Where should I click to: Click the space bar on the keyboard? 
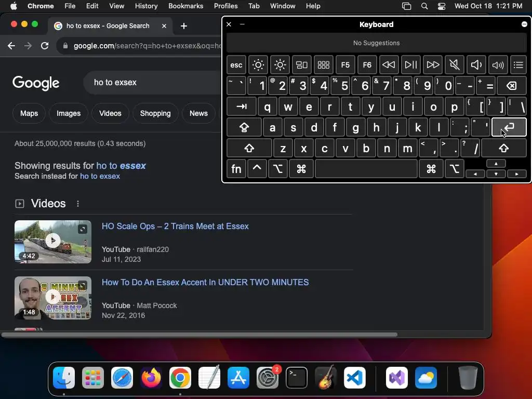click(366, 169)
